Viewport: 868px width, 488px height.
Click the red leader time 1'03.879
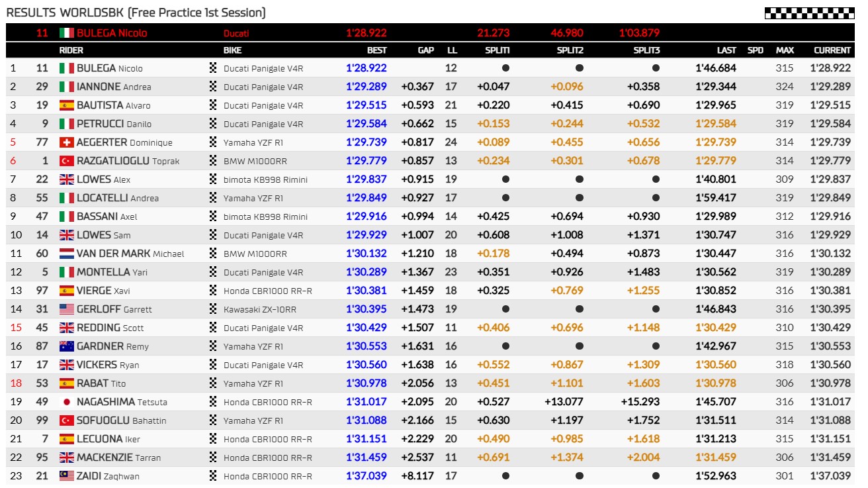639,33
